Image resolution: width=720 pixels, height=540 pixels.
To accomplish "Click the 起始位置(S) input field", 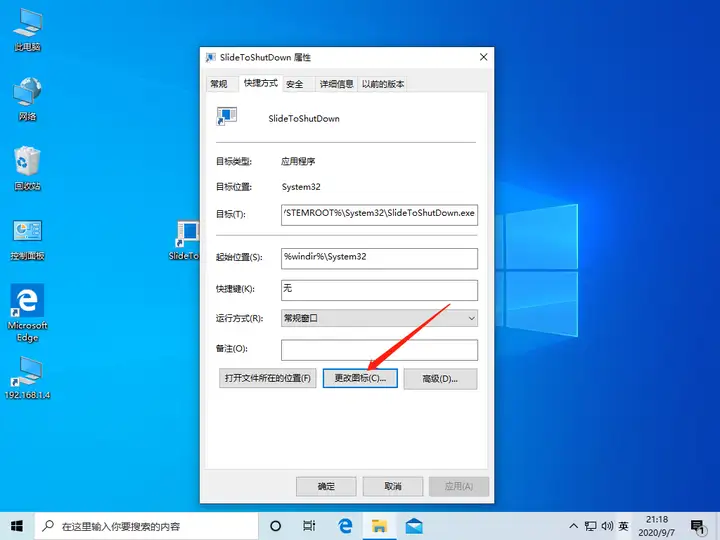I will [x=379, y=259].
